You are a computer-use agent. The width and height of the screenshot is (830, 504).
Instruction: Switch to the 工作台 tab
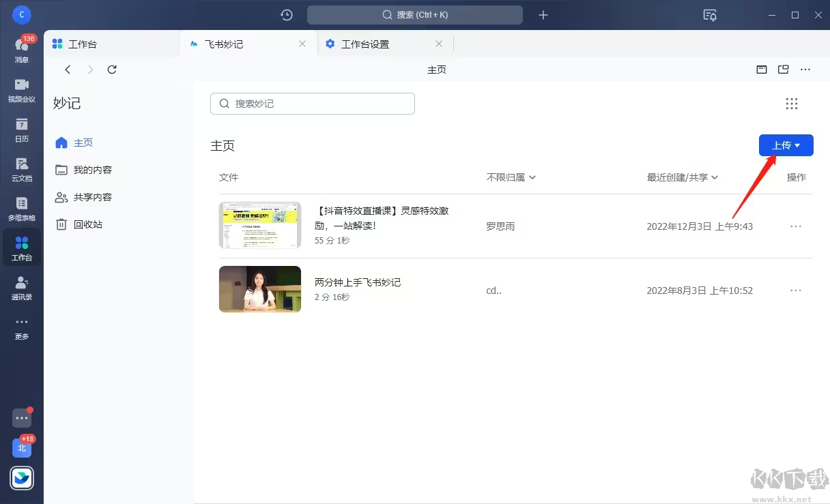112,44
